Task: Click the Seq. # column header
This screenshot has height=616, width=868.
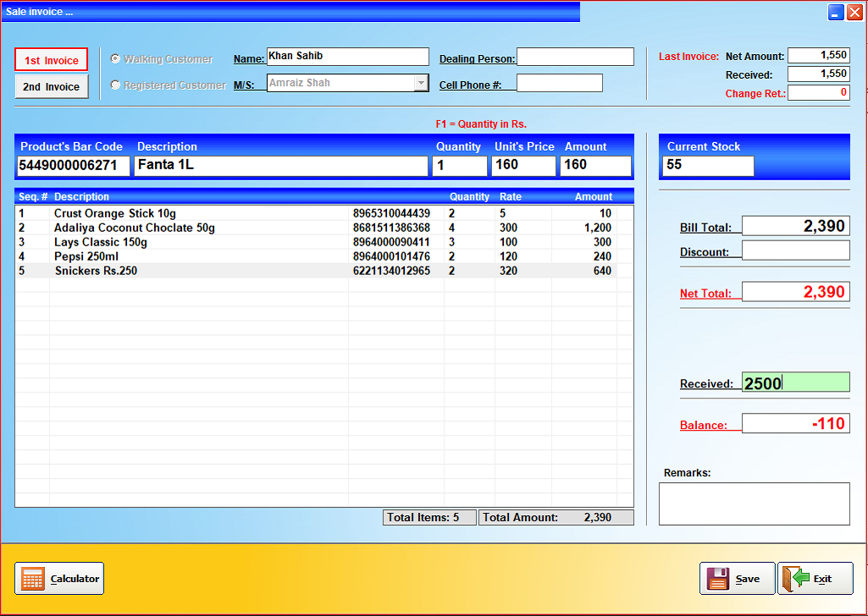Action: pos(33,197)
